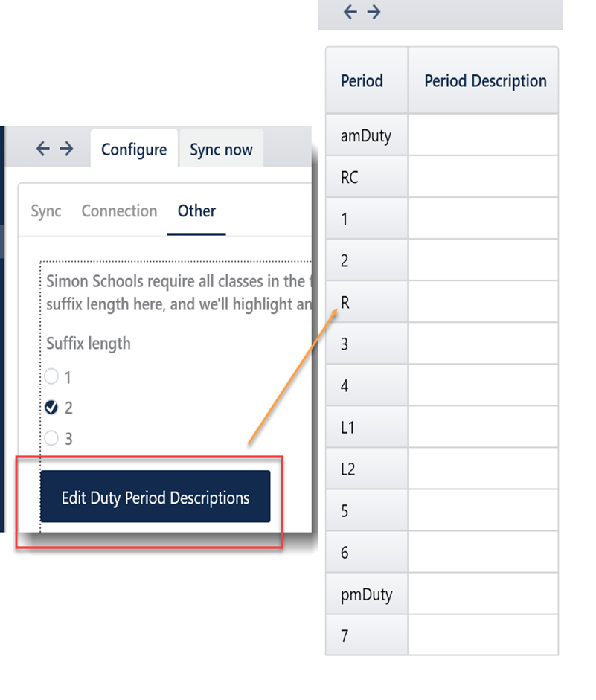Viewport: 596px width, 700px height.
Task: Click the forward arrow beside Configure tab
Action: (x=66, y=149)
